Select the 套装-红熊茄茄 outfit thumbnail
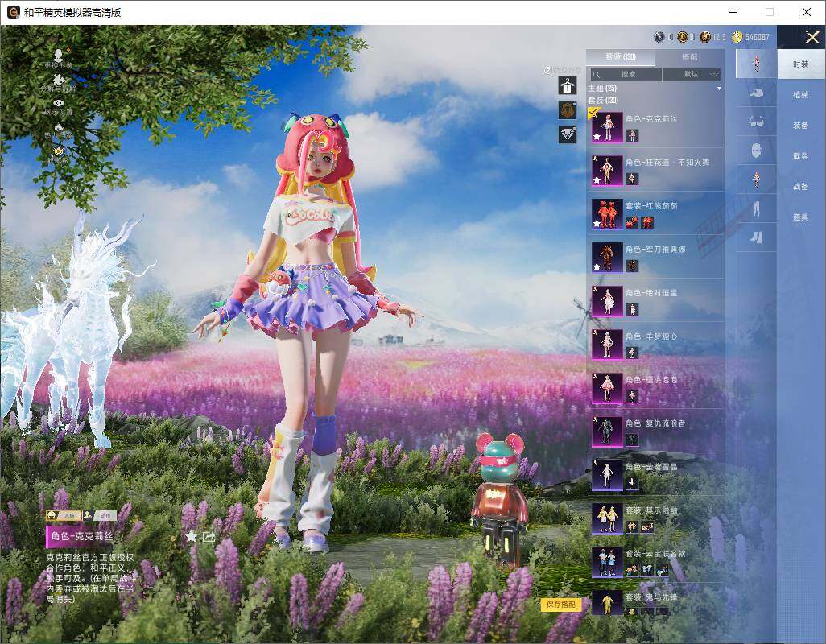Image resolution: width=826 pixels, height=644 pixels. (606, 214)
